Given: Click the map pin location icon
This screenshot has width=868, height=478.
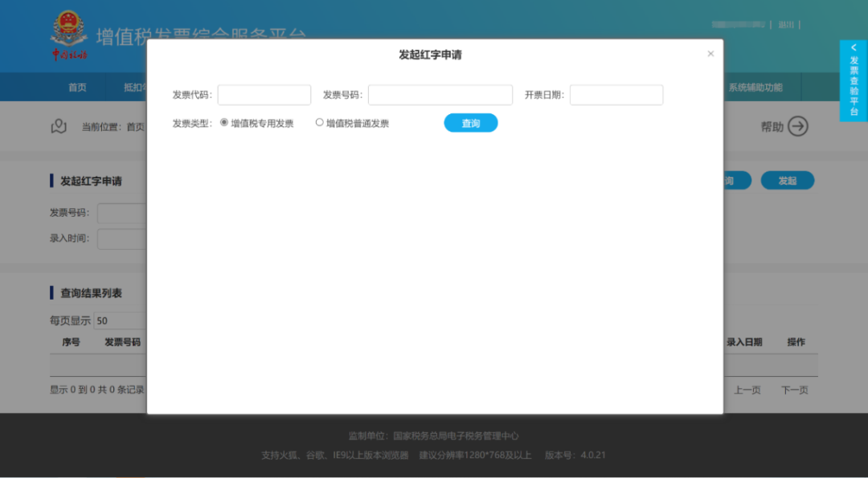Looking at the screenshot, I should 58,126.
